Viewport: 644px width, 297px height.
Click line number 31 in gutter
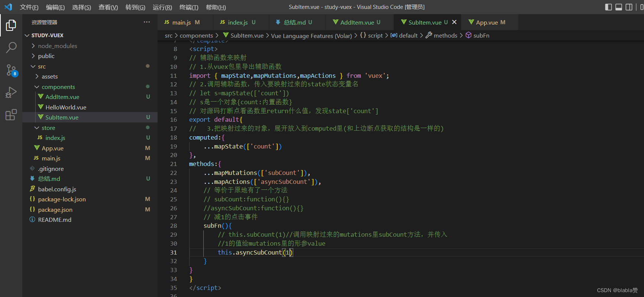[x=174, y=252]
